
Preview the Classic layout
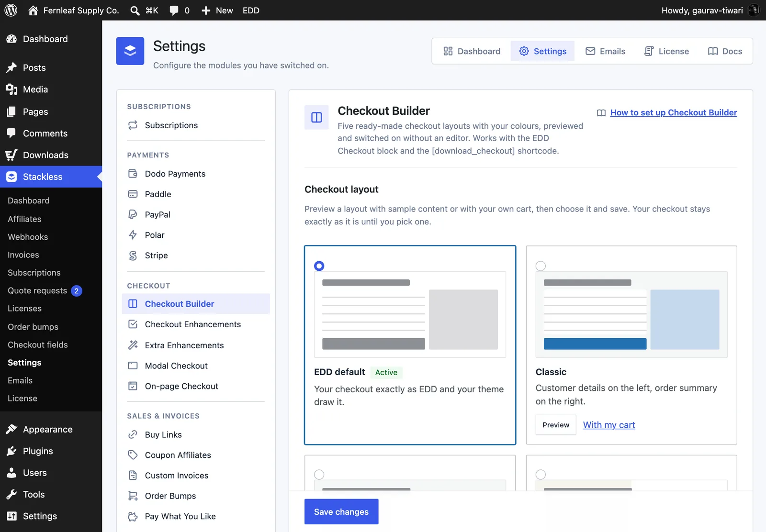point(556,425)
